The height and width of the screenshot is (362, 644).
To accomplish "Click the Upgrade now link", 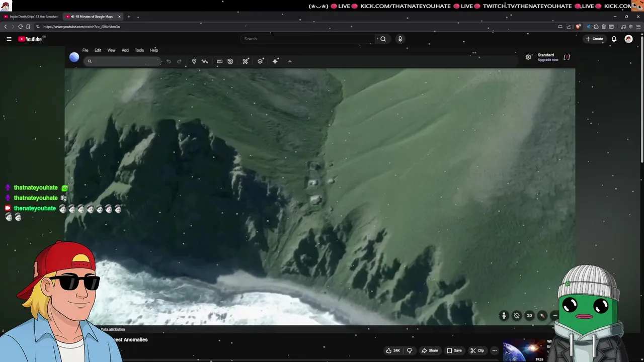I will tap(548, 60).
